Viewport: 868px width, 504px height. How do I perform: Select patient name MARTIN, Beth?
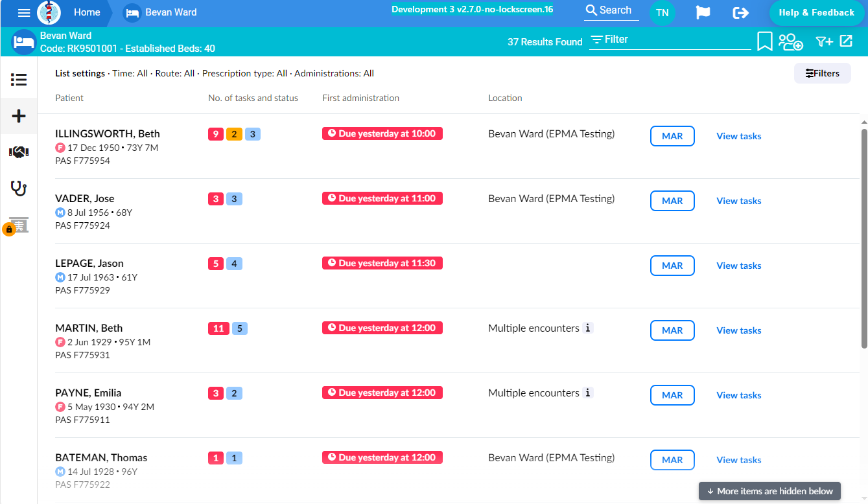coord(89,328)
